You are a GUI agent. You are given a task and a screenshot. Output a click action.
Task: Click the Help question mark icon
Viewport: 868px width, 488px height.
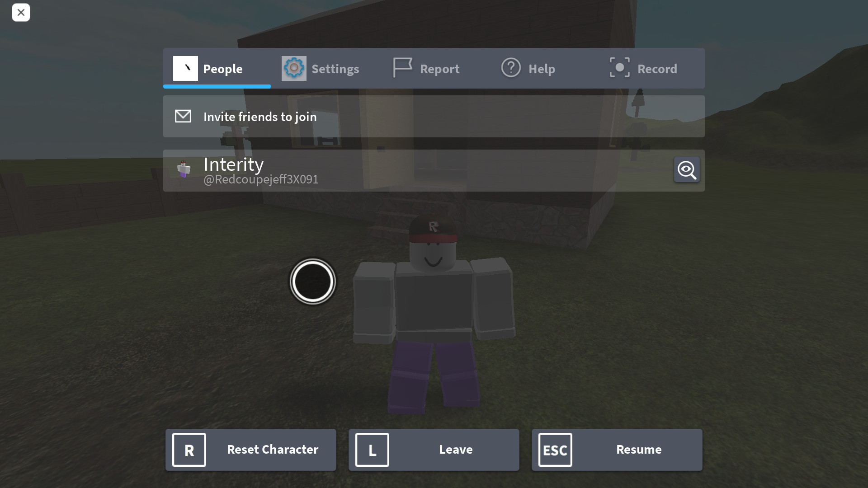[x=511, y=69]
